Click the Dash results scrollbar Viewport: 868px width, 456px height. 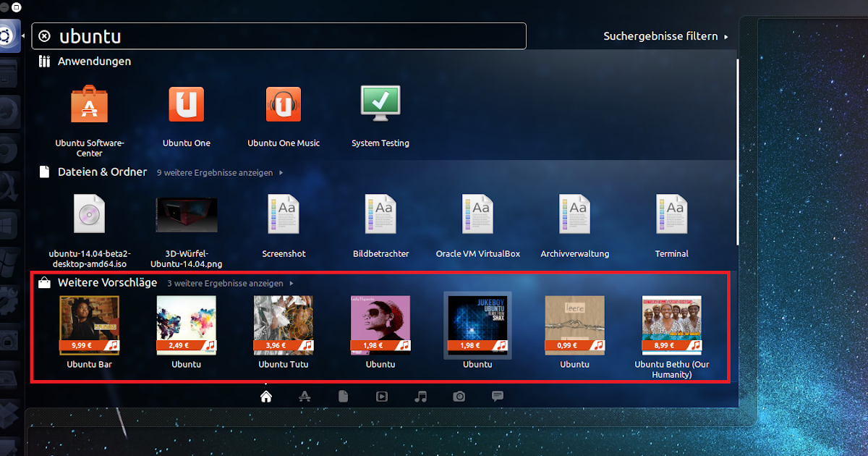click(738, 151)
